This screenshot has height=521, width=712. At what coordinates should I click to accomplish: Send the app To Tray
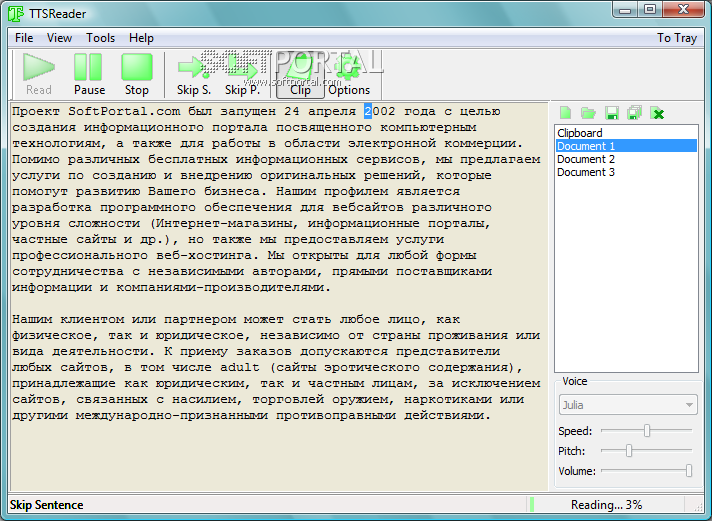coord(677,38)
